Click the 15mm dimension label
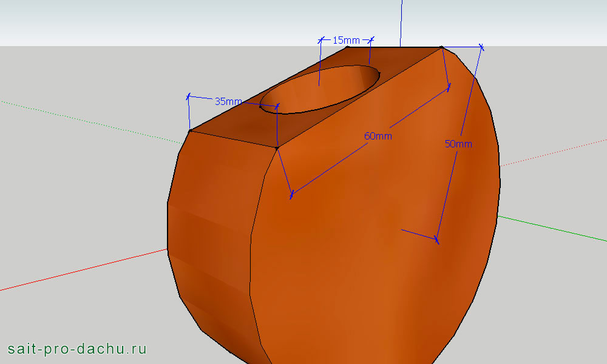The width and height of the screenshot is (607, 364). coord(346,40)
